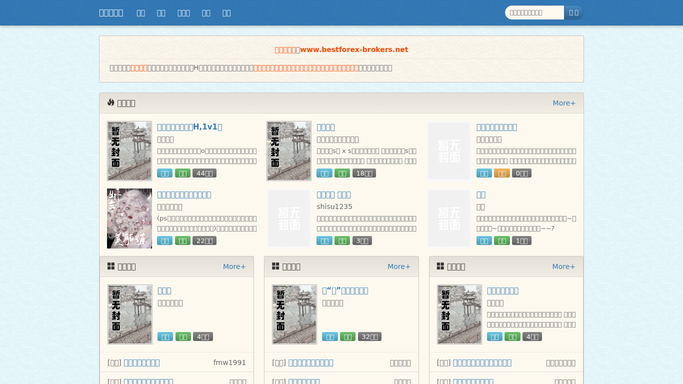The width and height of the screenshot is (683, 384).
Task: Click the gray 44-chapter badge
Action: [204, 173]
